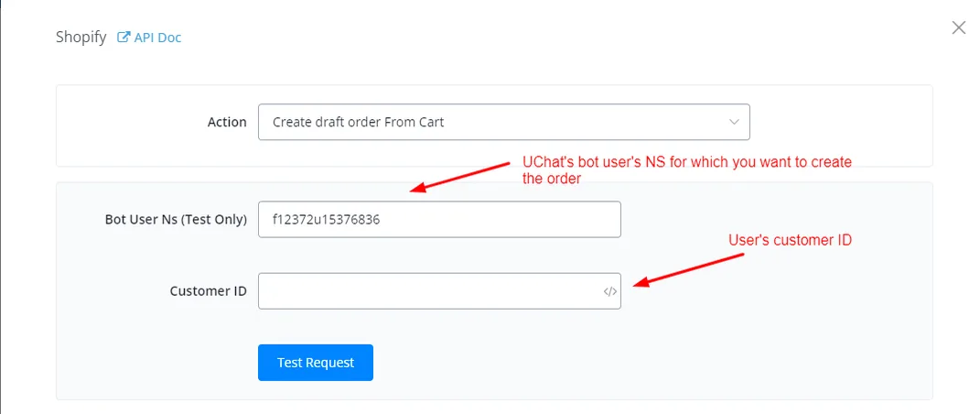This screenshot has height=414, width=980.
Task: Select the 'Create draft order From Cart' text
Action: click(358, 122)
